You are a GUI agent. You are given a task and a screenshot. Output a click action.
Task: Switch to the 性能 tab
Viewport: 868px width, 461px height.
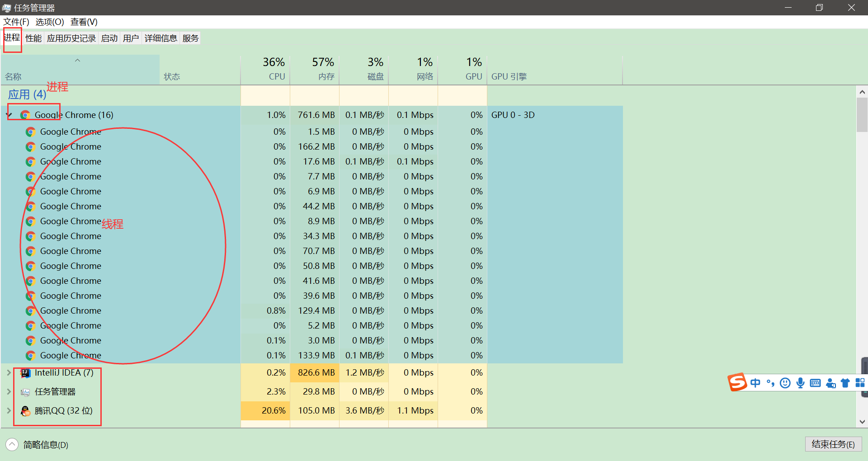point(33,38)
